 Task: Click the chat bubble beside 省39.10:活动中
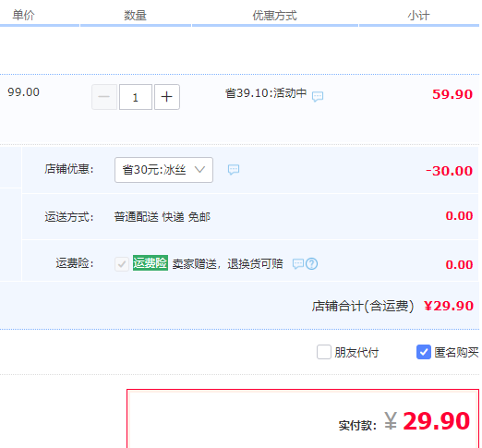coord(318,96)
